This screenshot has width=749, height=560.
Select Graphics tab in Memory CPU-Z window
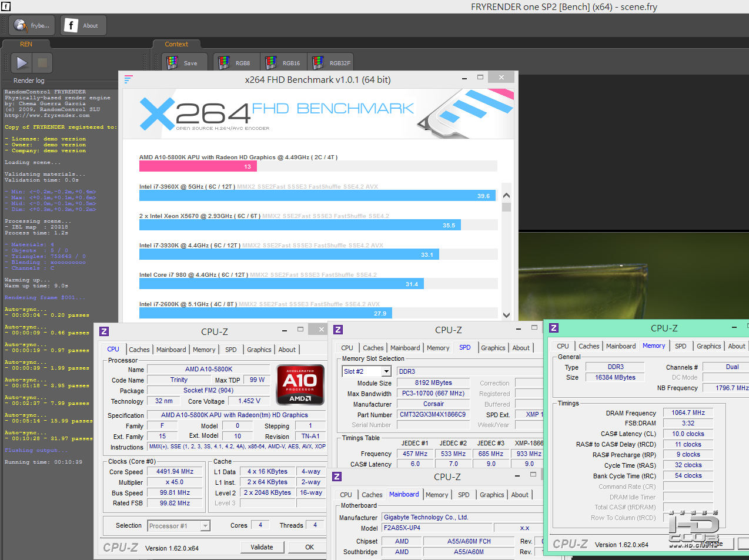coord(709,346)
